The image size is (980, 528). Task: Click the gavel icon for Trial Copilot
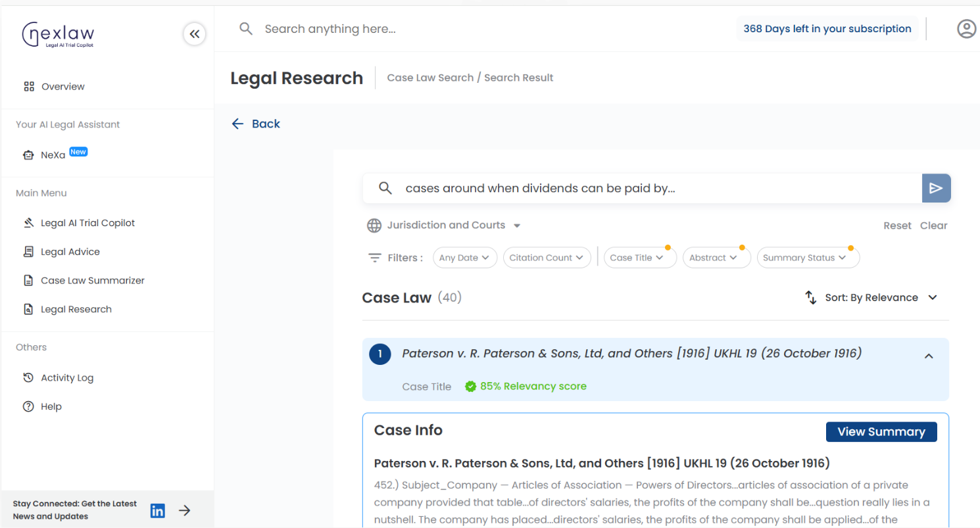(x=28, y=223)
